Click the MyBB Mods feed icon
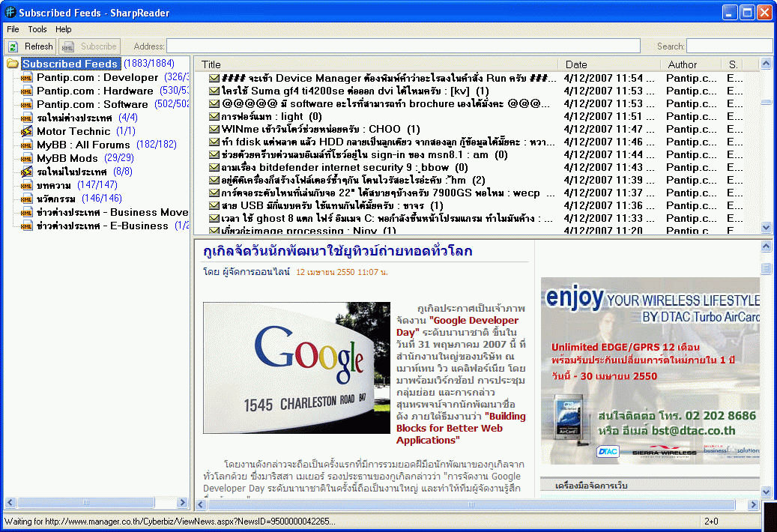Viewport: 777px width, 532px height. tap(27, 159)
